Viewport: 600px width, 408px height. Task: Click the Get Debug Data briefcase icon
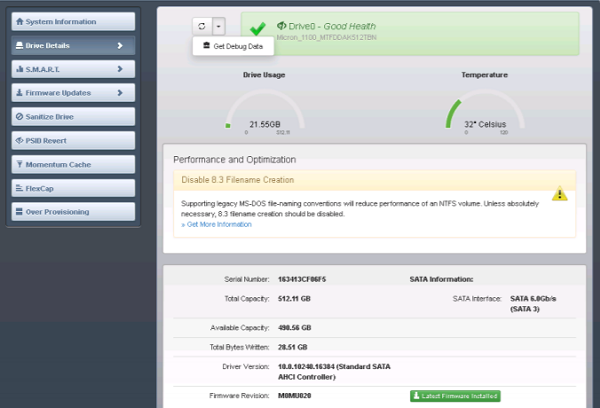(x=207, y=46)
